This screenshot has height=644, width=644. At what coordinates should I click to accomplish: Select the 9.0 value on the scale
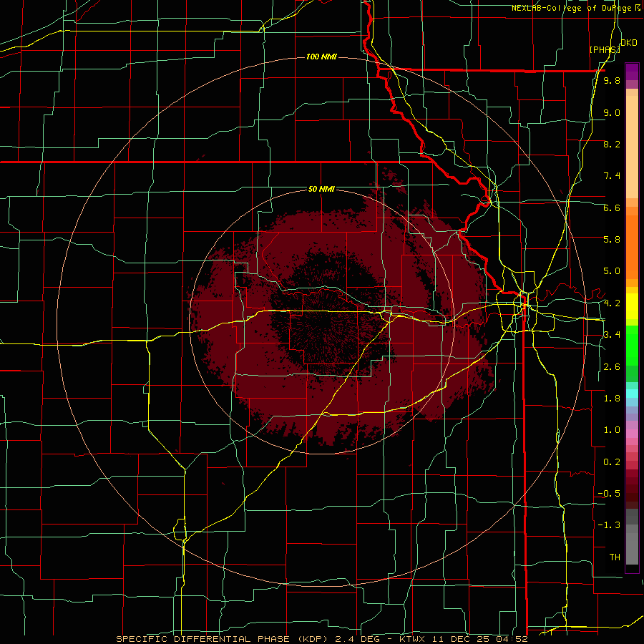tap(612, 112)
